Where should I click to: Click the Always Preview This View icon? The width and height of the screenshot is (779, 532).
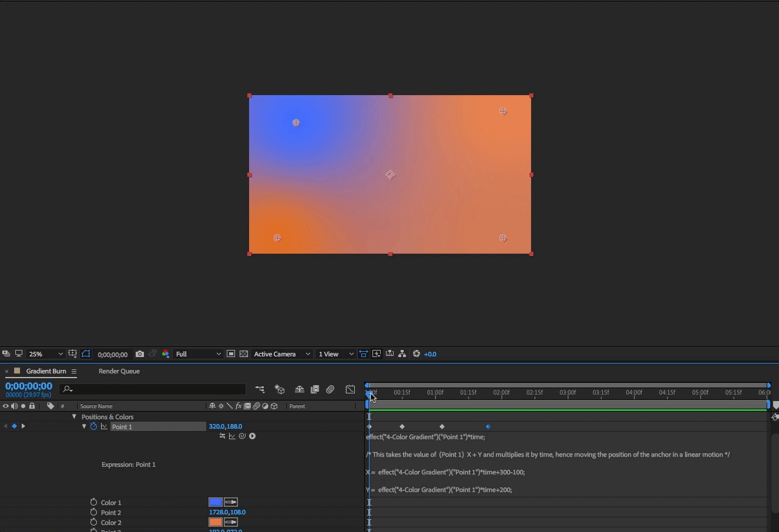click(6, 353)
